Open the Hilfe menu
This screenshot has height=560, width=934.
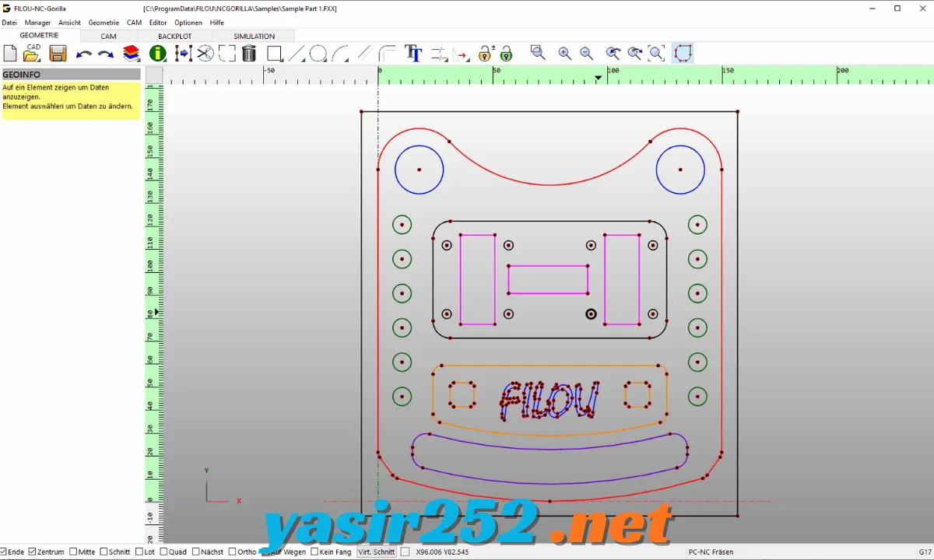click(x=217, y=23)
